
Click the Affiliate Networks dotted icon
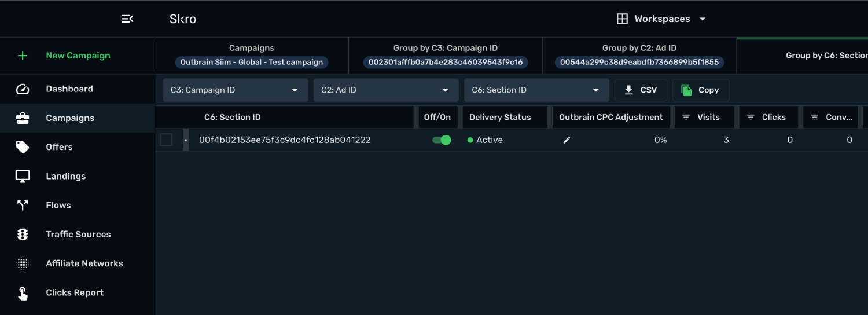pyautogui.click(x=23, y=263)
